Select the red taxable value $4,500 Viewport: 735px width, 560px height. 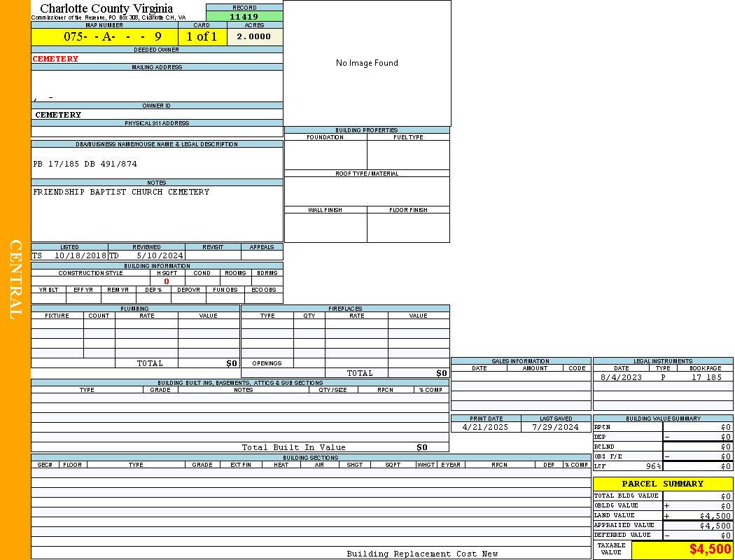pyautogui.click(x=710, y=549)
